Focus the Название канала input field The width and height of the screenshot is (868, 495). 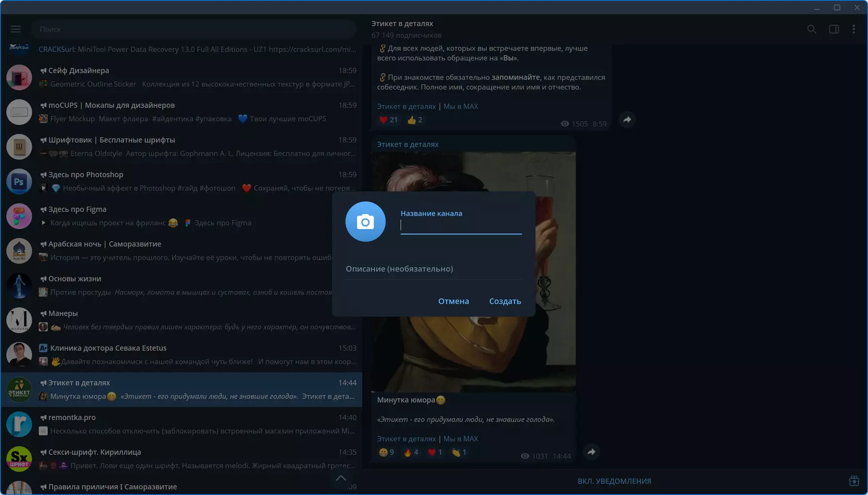coord(461,226)
